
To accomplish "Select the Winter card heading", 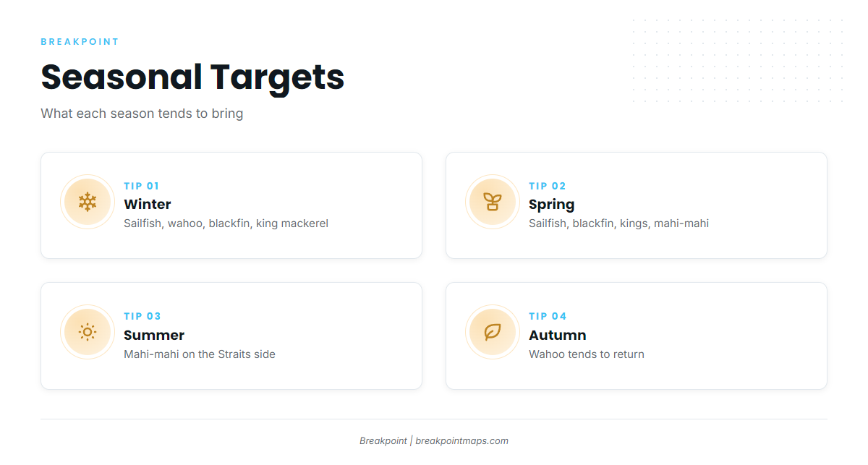I will (148, 204).
